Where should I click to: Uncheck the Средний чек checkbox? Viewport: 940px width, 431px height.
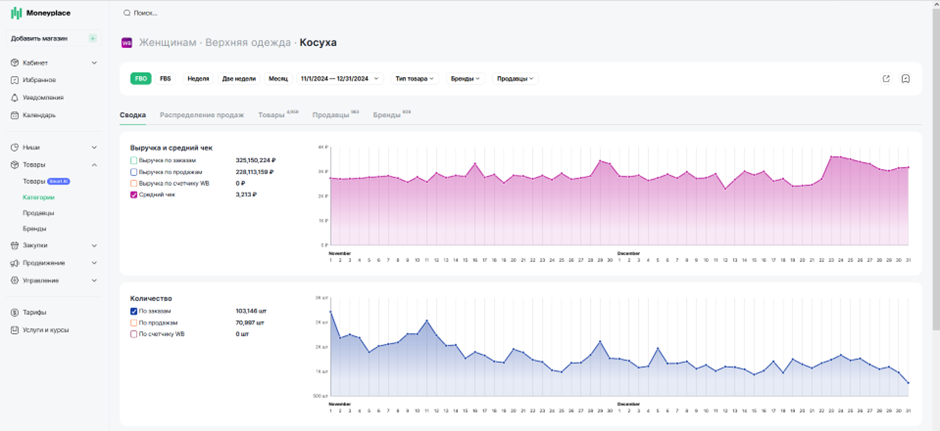pos(134,194)
